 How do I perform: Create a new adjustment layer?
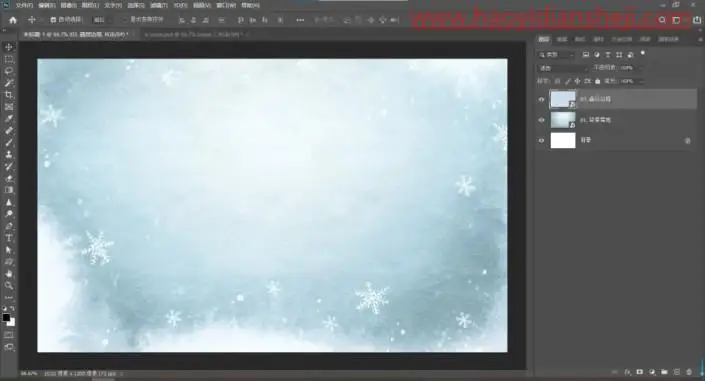(652, 372)
